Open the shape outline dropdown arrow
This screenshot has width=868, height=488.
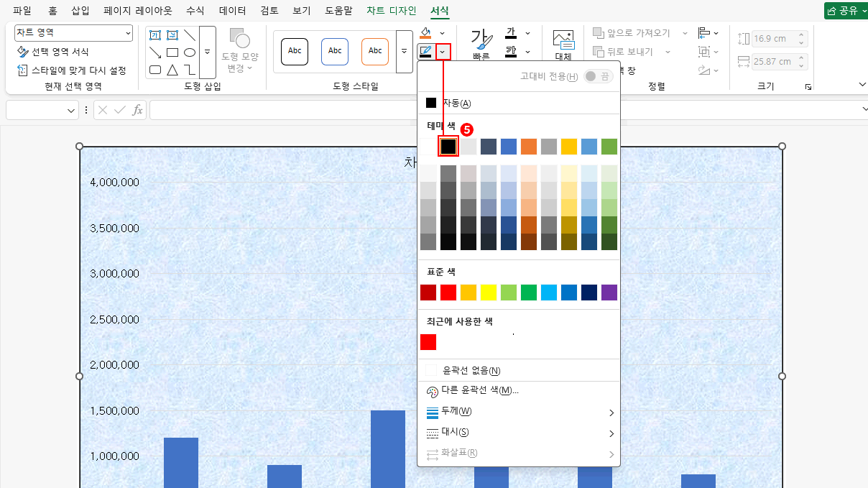click(x=444, y=52)
